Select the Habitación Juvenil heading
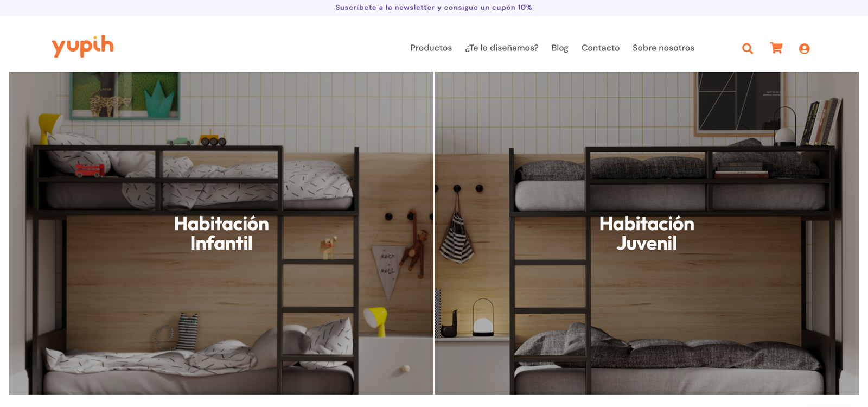The width and height of the screenshot is (868, 407). coord(647,233)
